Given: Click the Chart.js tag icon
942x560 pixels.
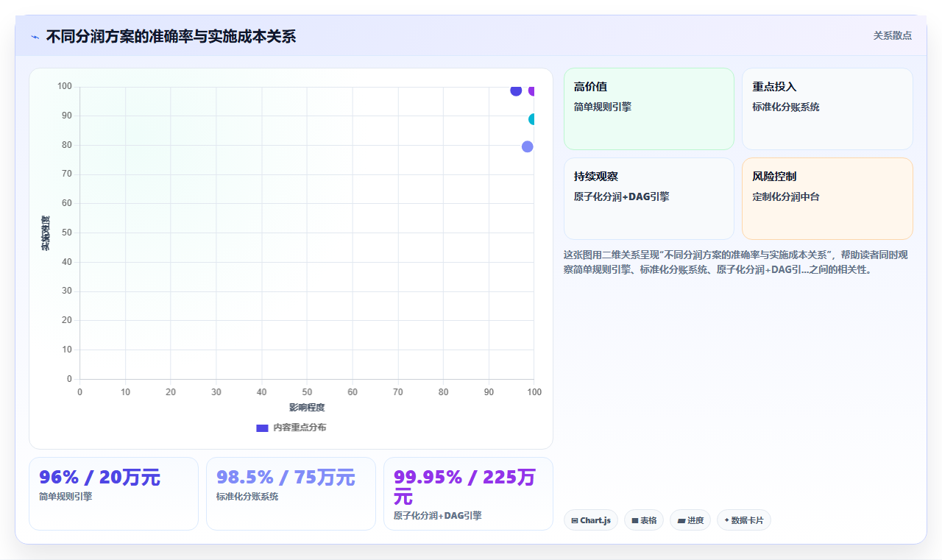Looking at the screenshot, I should point(575,520).
